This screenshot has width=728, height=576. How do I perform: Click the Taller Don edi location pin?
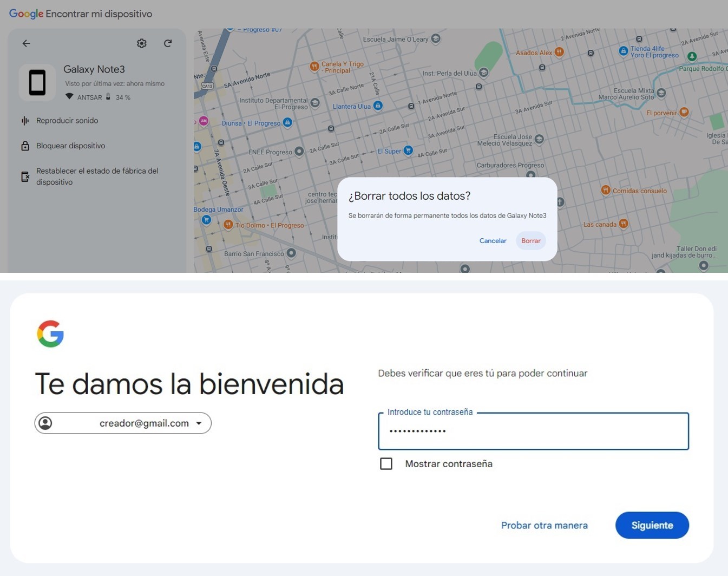703,265
